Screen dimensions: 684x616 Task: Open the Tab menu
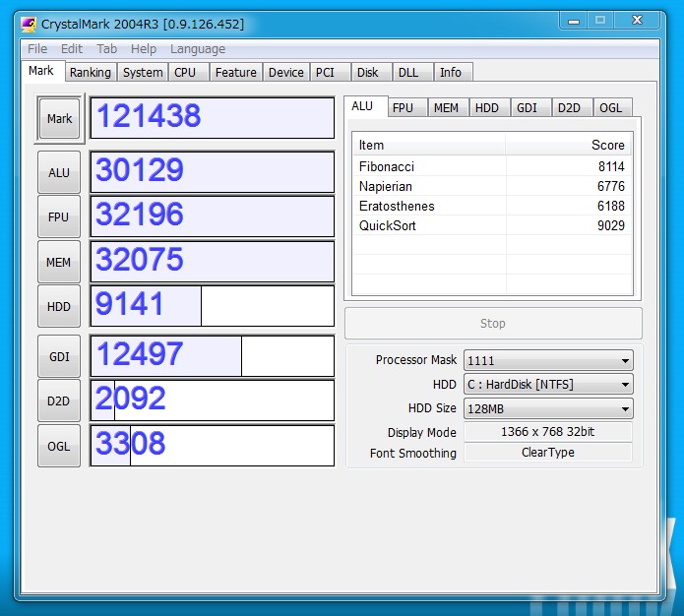[107, 49]
